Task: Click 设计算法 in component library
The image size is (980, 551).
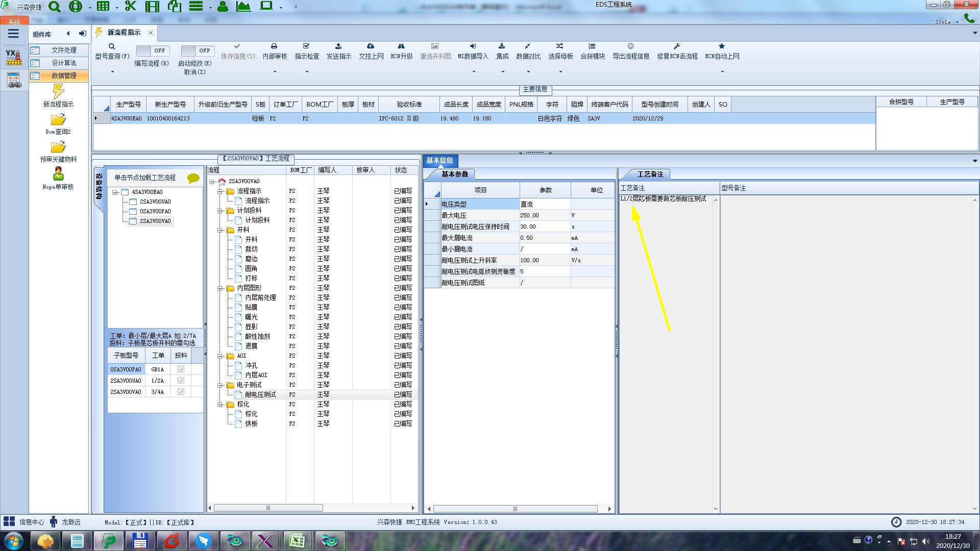Action: point(64,63)
